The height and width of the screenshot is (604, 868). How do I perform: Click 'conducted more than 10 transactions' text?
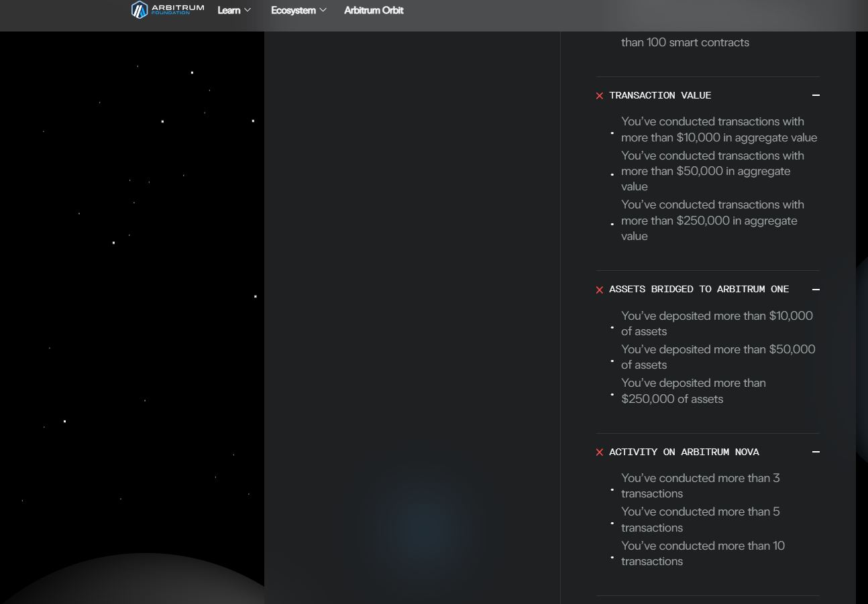pyautogui.click(x=703, y=553)
